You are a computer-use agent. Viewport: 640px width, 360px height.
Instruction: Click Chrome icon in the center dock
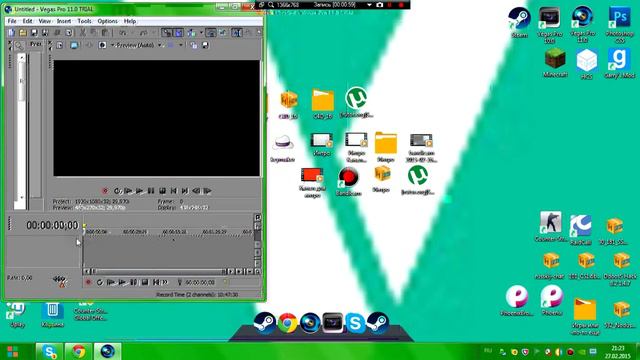[288, 323]
